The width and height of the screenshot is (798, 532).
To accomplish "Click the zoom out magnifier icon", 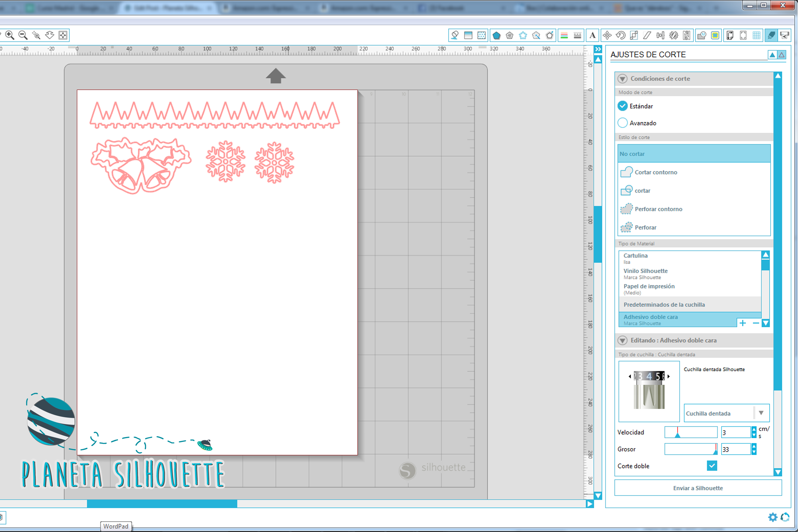I will coord(23,35).
